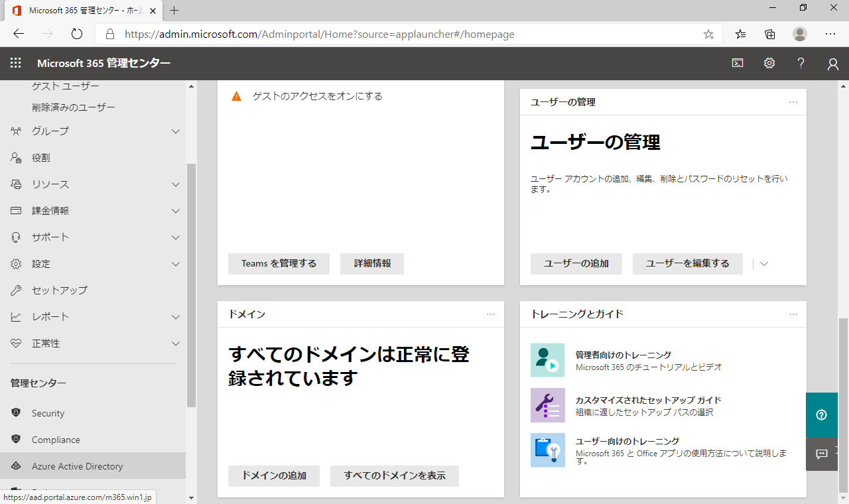Click the sidebar navigation scrollbar thumb
Image resolution: width=849 pixels, height=504 pixels.
(192, 285)
